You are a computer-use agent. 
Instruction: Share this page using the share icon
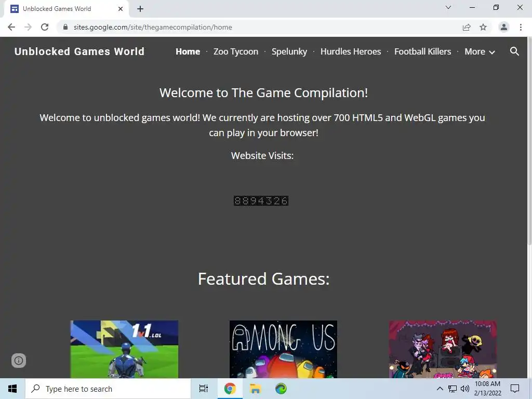(x=467, y=27)
